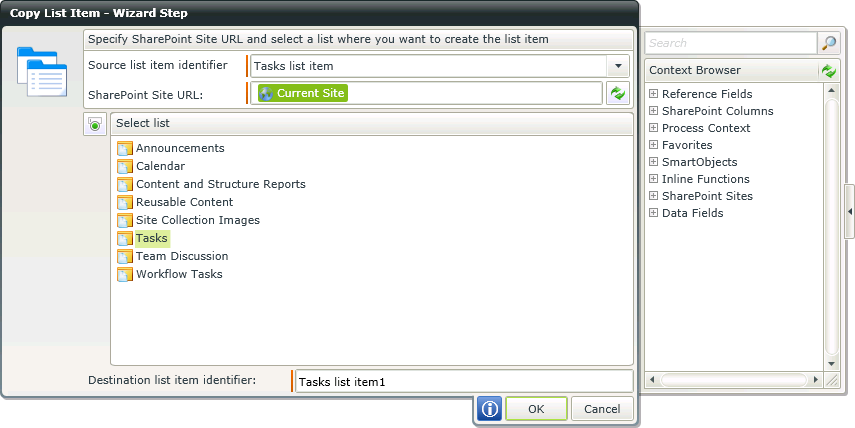Image resolution: width=855 pixels, height=428 pixels.
Task: Expand the Reference Fields node
Action: [653, 94]
